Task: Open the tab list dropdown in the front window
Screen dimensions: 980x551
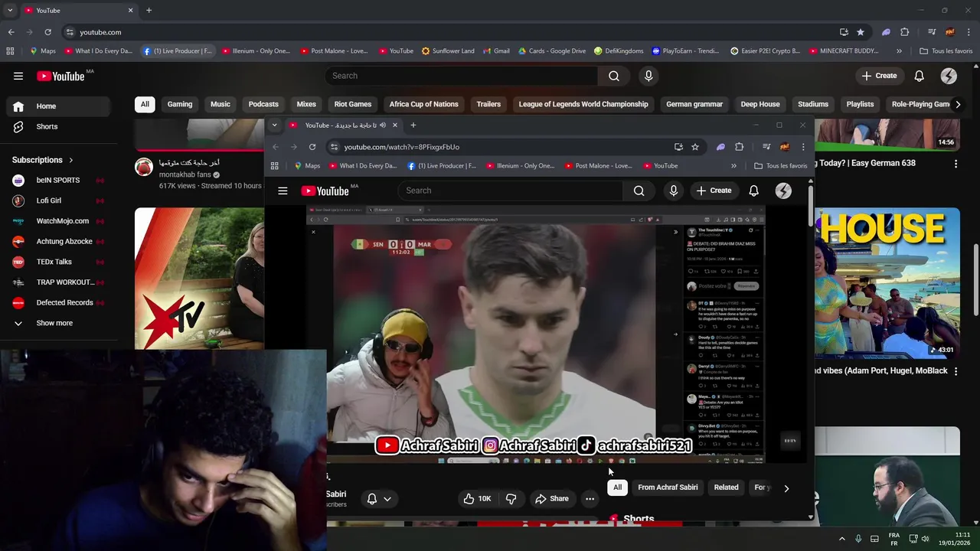Action: [x=274, y=126]
